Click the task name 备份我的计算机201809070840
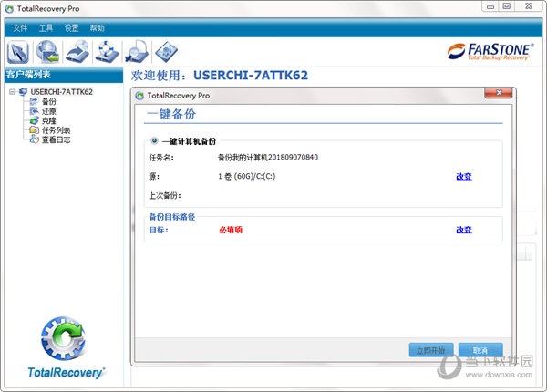547x392 pixels. point(268,158)
